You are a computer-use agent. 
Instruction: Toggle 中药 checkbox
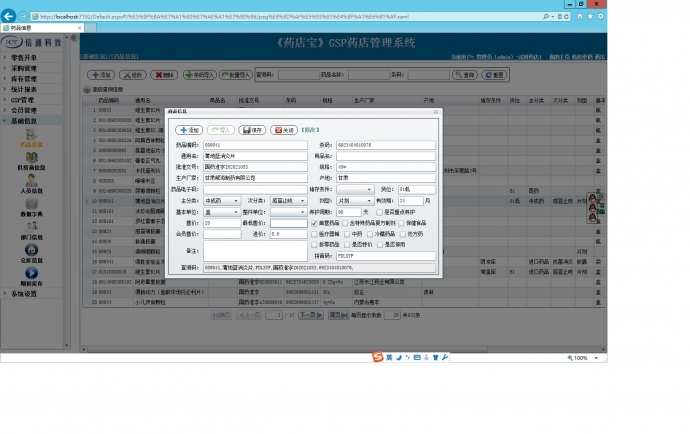[347, 234]
